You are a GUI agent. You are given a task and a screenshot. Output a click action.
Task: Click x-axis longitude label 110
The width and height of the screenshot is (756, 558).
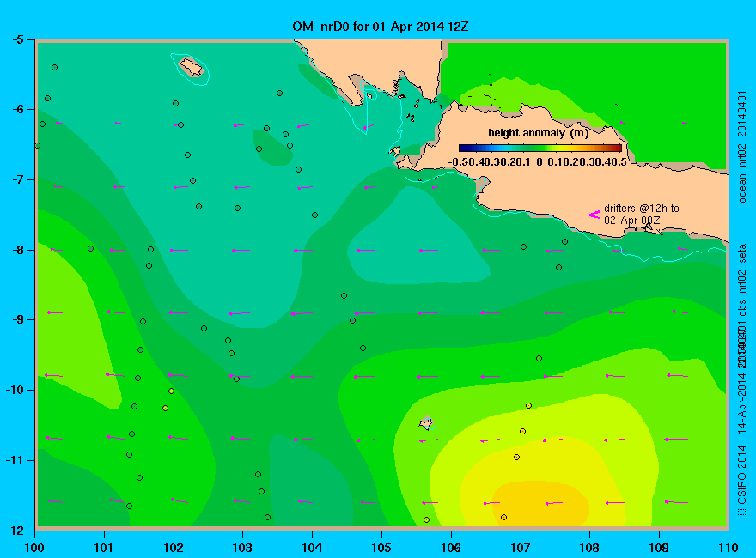point(728,548)
